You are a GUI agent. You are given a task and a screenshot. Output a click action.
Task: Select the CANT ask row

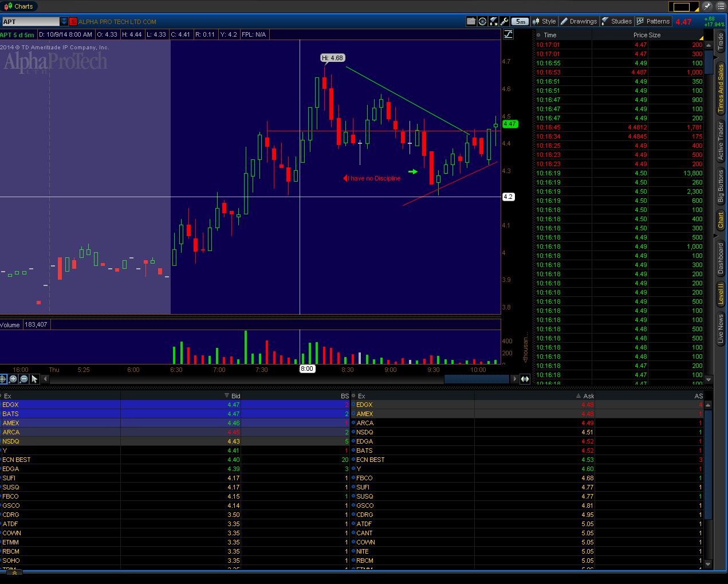pyautogui.click(x=527, y=533)
